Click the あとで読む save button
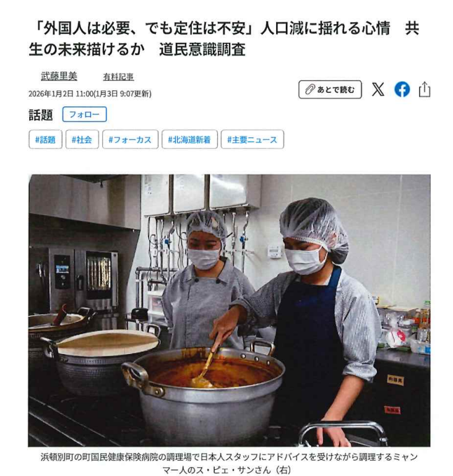This screenshot has width=453, height=476. 330,90
